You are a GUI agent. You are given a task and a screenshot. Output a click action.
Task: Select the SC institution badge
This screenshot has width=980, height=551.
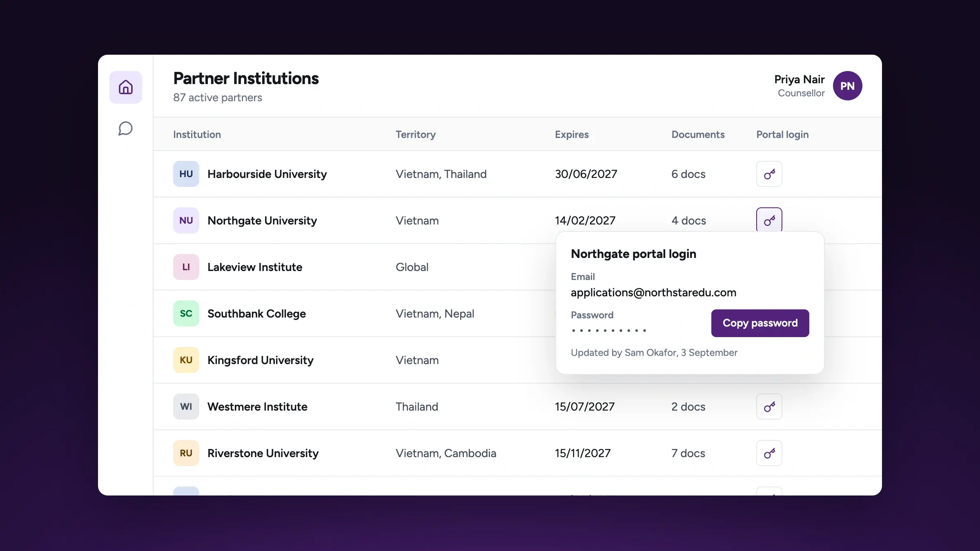pyautogui.click(x=186, y=313)
